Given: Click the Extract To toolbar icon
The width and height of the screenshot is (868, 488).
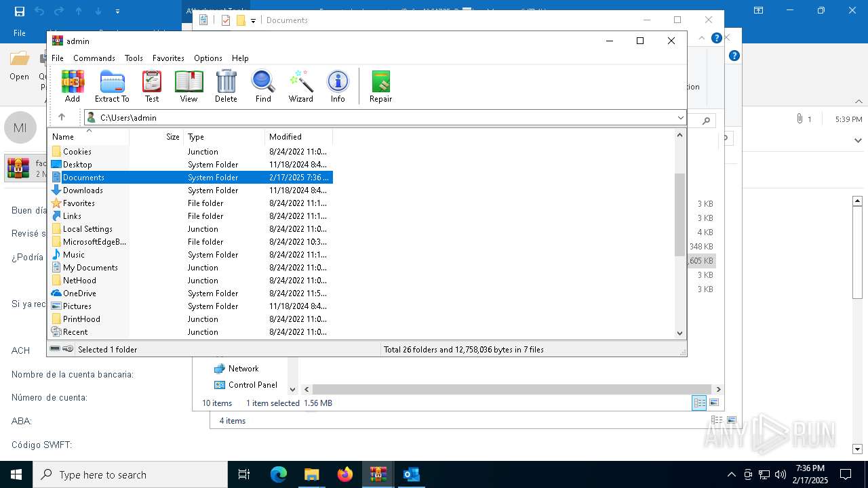Looking at the screenshot, I should tap(112, 86).
